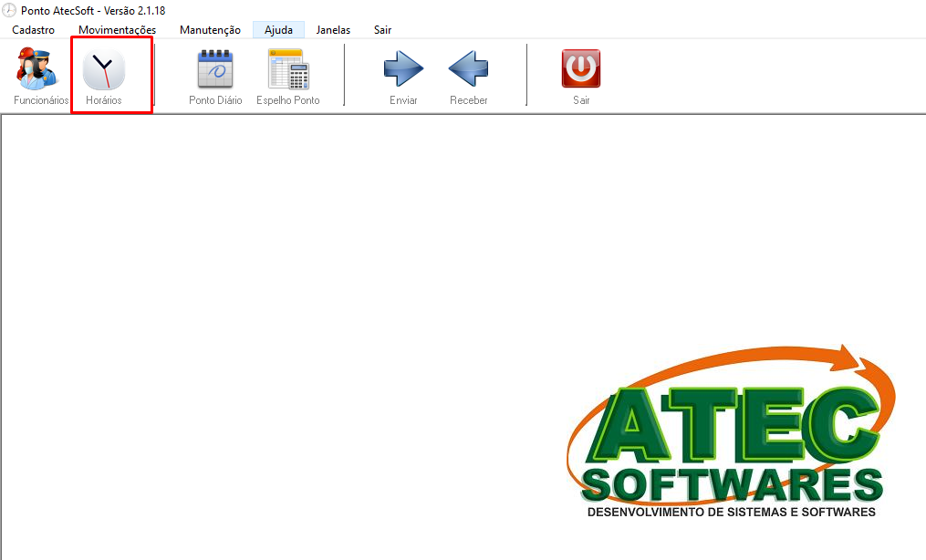Image resolution: width=926 pixels, height=560 pixels.
Task: Open the Funcionários employees icon
Action: click(37, 68)
